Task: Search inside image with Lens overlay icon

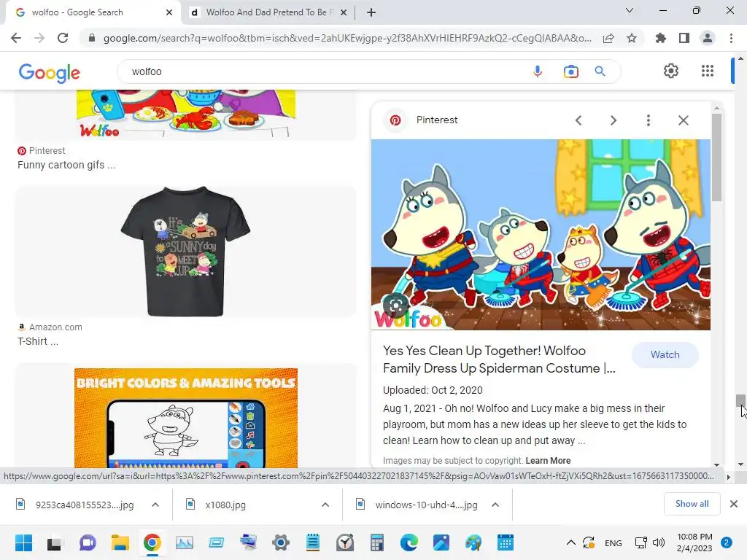Action: point(395,306)
